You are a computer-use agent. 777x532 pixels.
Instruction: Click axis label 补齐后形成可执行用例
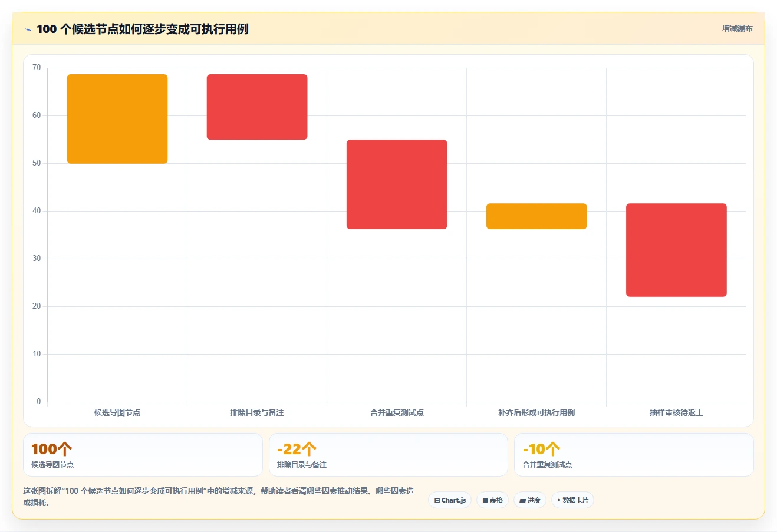click(536, 412)
